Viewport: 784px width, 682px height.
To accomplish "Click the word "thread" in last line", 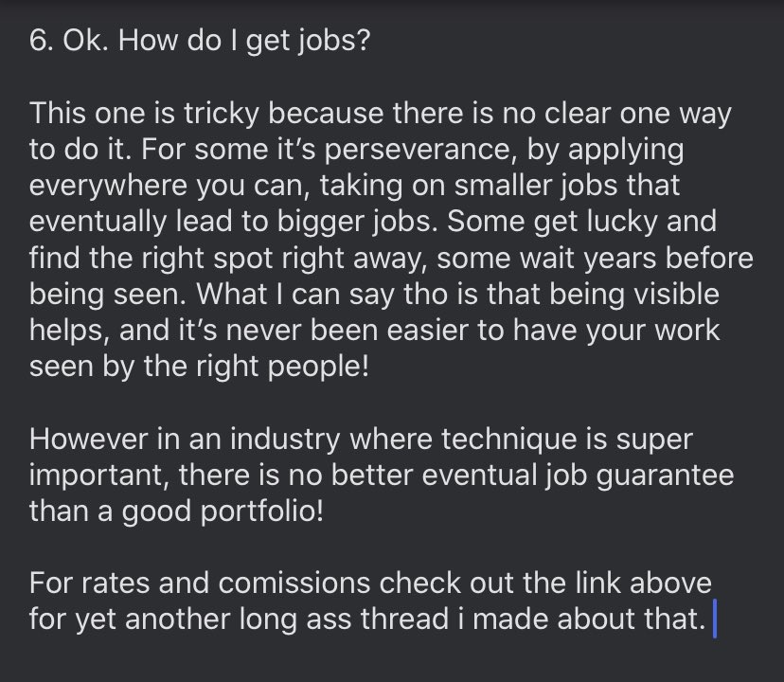I will pos(404,619).
